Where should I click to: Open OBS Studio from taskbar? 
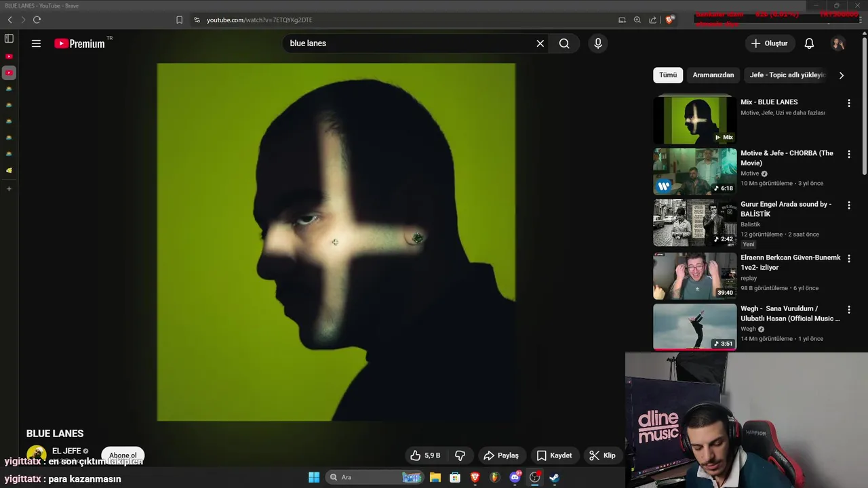pos(534,477)
